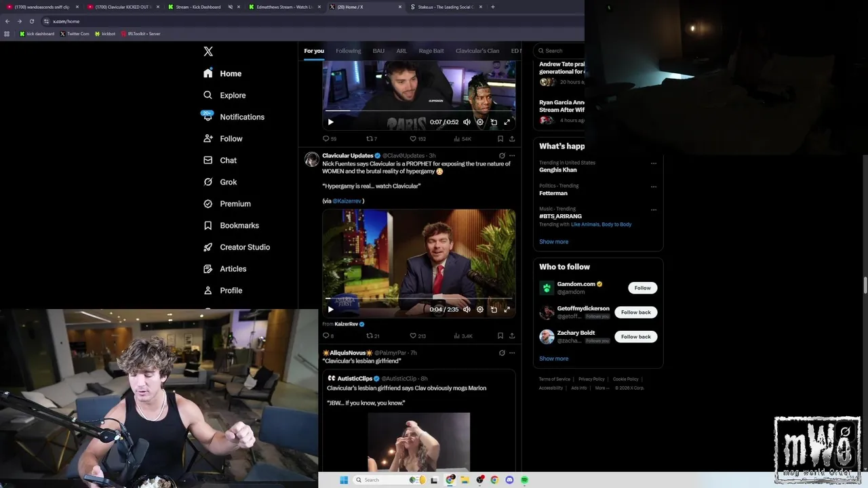Image resolution: width=868 pixels, height=488 pixels.
Task: Open more options for #BTS_ARIRANG trend
Action: [654, 209]
